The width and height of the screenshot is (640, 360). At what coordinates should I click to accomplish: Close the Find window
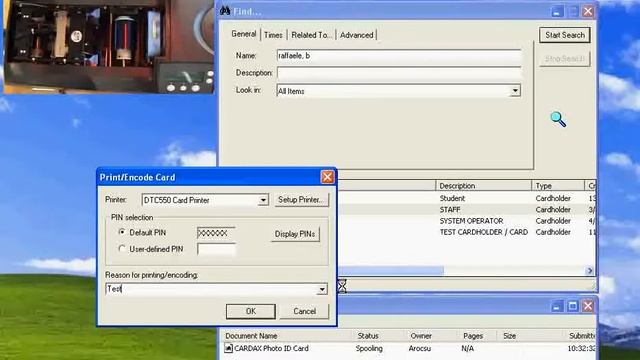[588, 11]
